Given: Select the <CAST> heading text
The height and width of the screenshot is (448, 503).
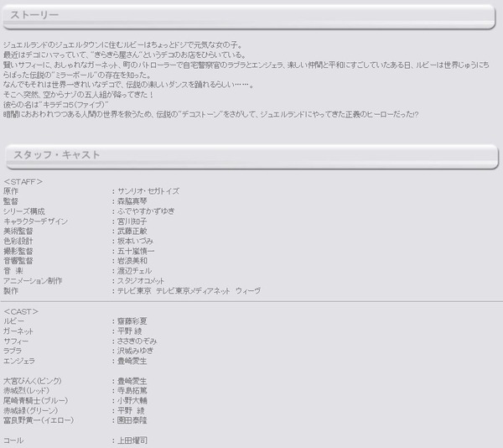Looking at the screenshot, I should tap(21, 311).
